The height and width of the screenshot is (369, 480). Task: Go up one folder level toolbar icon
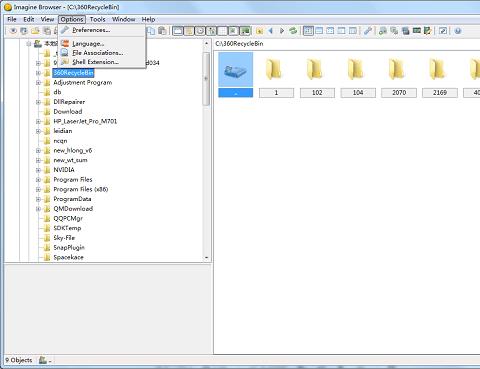pyautogui.click(x=259, y=31)
